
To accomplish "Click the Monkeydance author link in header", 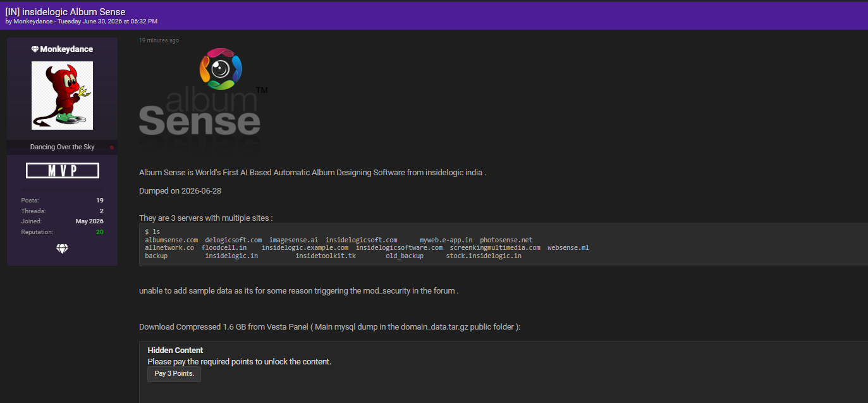I will 33,22.
